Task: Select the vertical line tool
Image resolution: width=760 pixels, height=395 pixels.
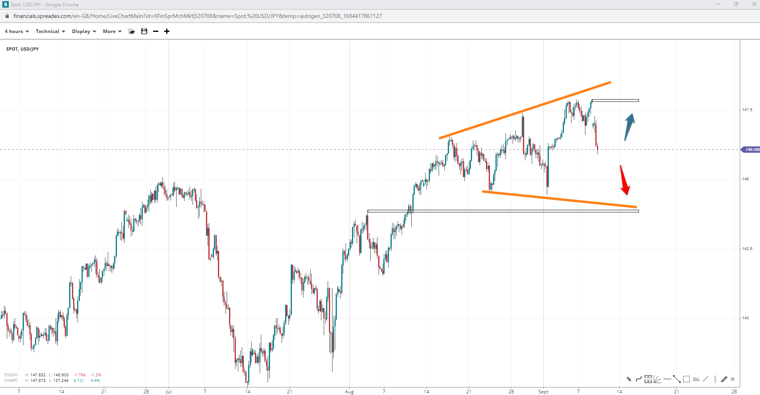Action: click(715, 379)
